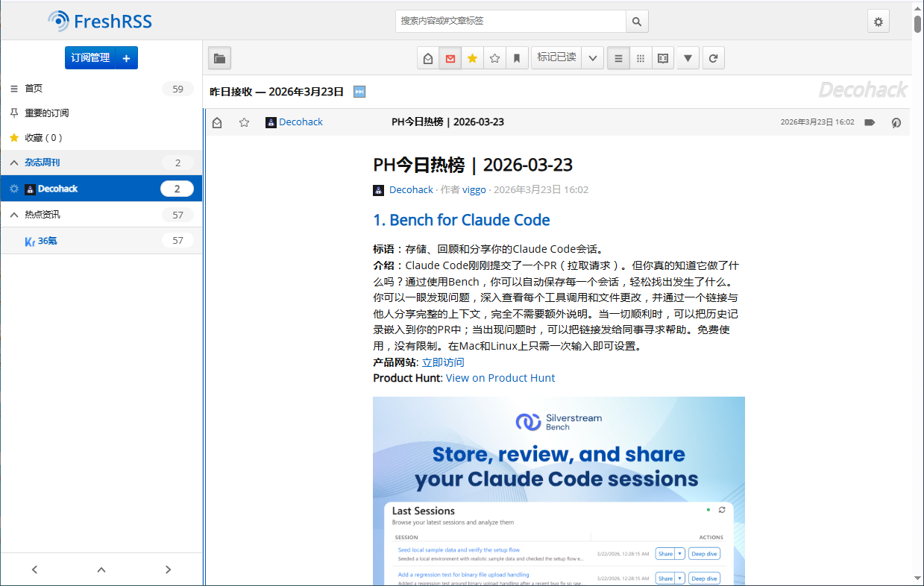Toggle show favorites filter in toolbar
Viewport: 924px width, 586px height.
472,58
